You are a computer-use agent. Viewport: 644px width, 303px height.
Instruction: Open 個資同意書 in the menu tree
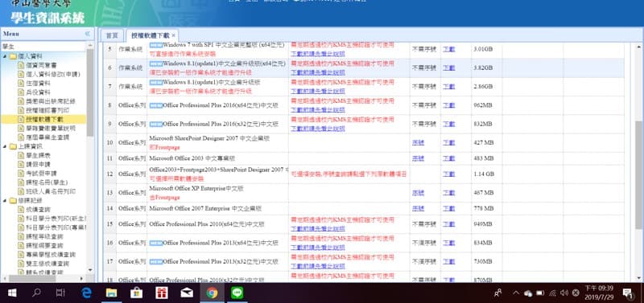42,65
